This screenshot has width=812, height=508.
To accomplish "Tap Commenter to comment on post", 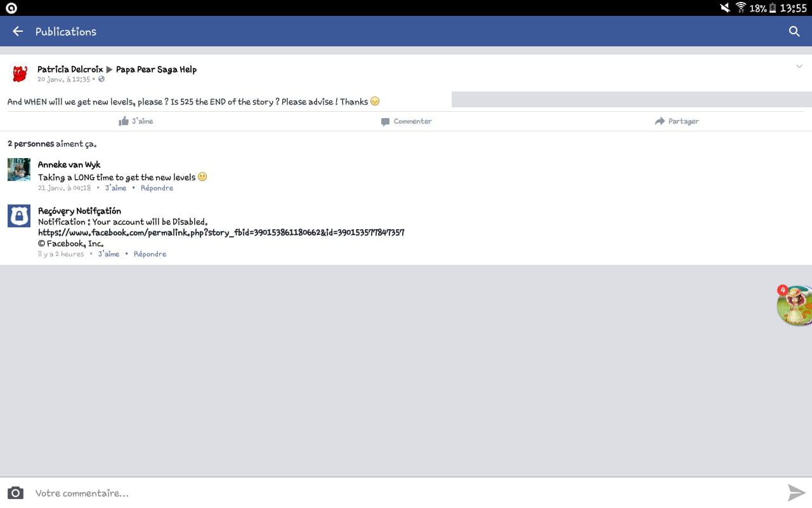I will point(406,121).
